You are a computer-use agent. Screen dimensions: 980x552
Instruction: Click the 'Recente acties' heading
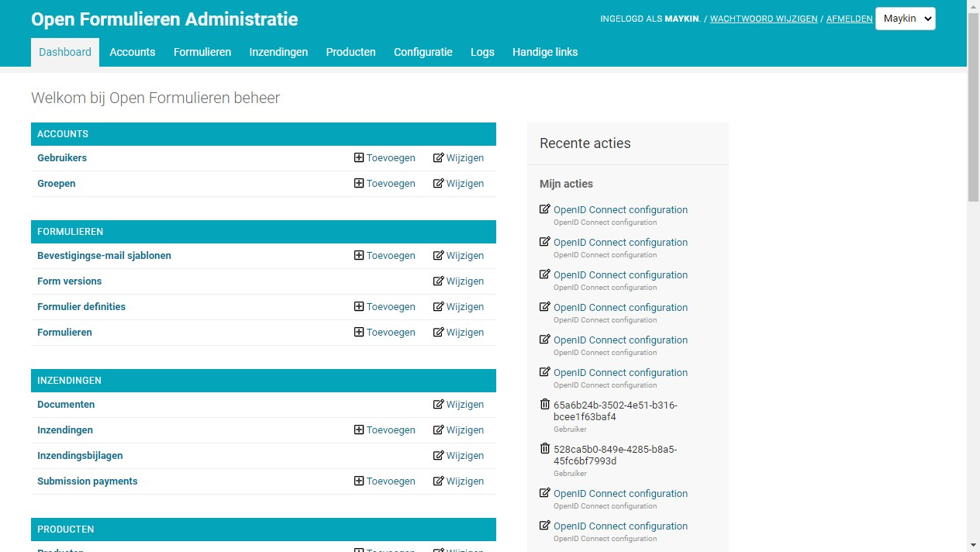tap(585, 143)
